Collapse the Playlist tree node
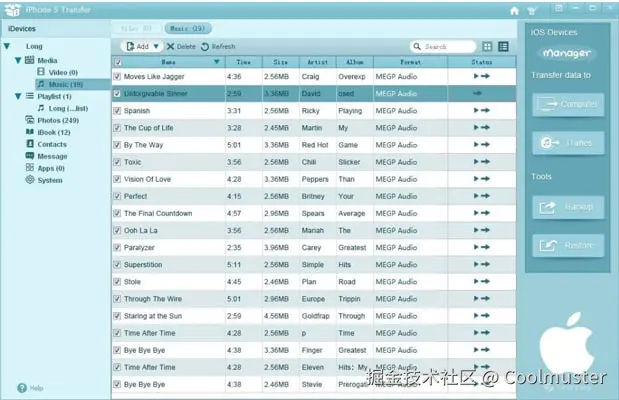 (x=18, y=96)
